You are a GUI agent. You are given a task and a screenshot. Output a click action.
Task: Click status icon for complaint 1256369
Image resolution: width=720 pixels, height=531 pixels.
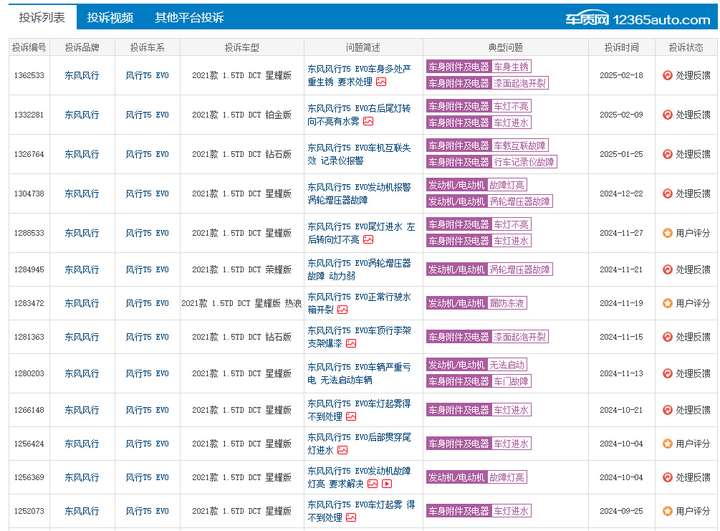(668, 477)
